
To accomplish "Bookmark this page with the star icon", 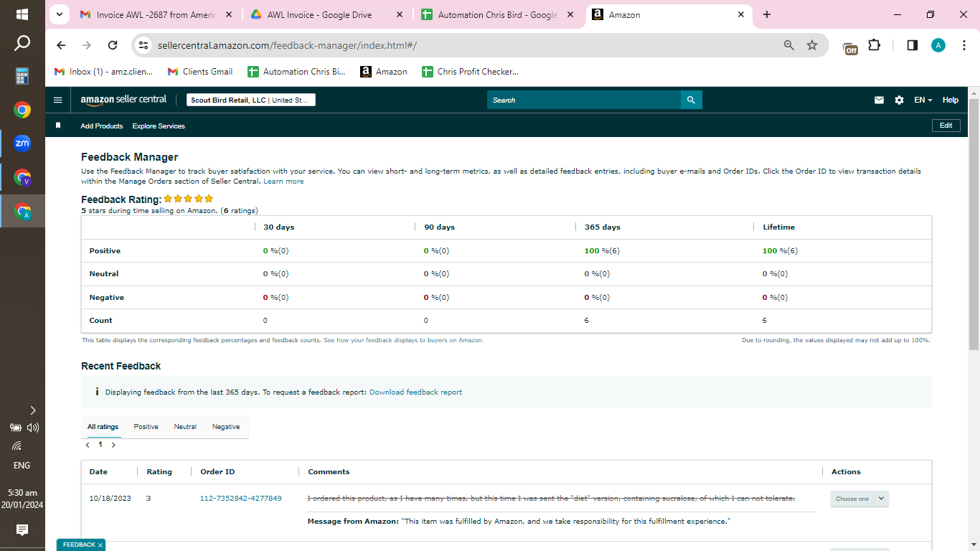I will pos(812,45).
